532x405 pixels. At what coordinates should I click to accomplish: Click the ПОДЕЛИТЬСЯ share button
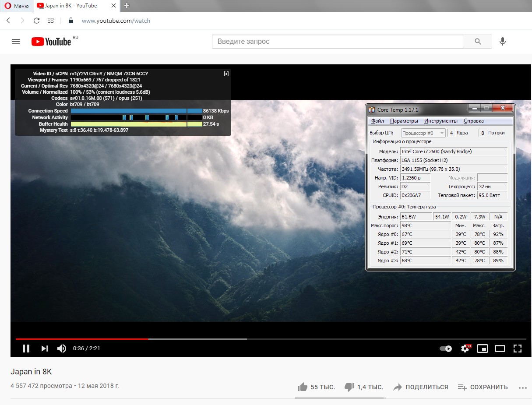pos(421,387)
